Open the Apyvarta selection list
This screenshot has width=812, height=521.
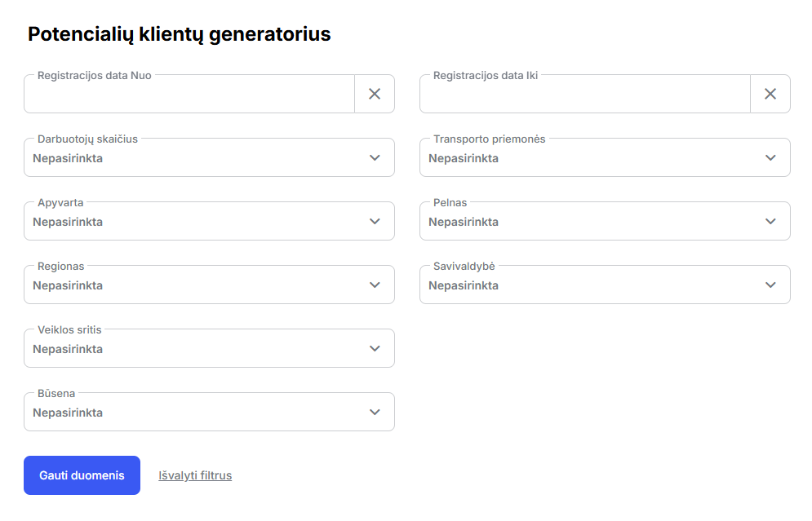click(x=196, y=222)
